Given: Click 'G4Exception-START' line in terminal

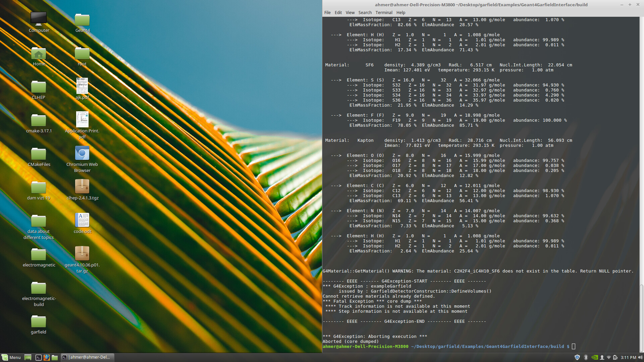Looking at the screenshot, I should pos(404,281).
